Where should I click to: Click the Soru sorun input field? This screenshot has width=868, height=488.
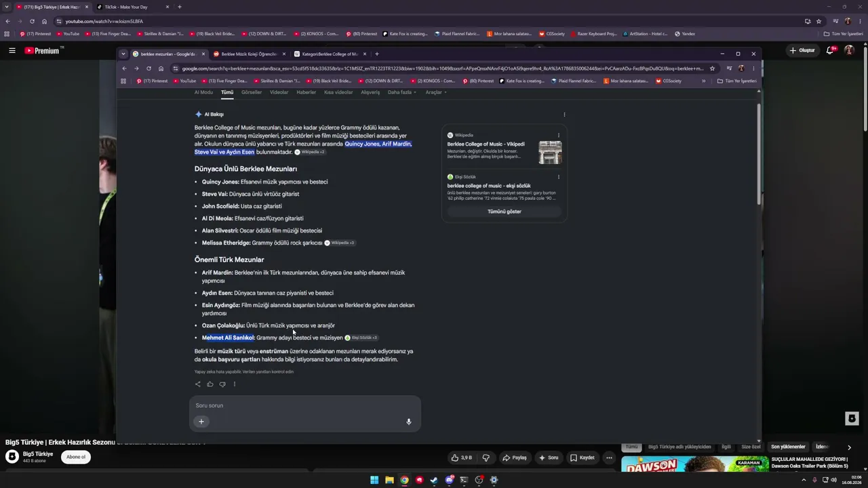point(305,405)
